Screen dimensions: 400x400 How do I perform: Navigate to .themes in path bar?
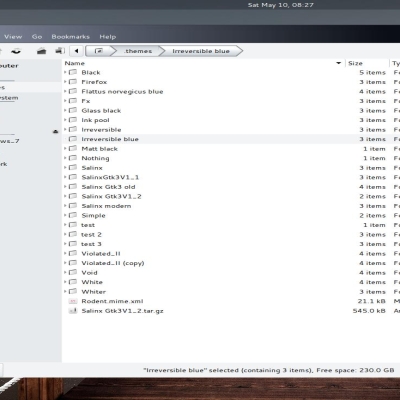(x=138, y=51)
